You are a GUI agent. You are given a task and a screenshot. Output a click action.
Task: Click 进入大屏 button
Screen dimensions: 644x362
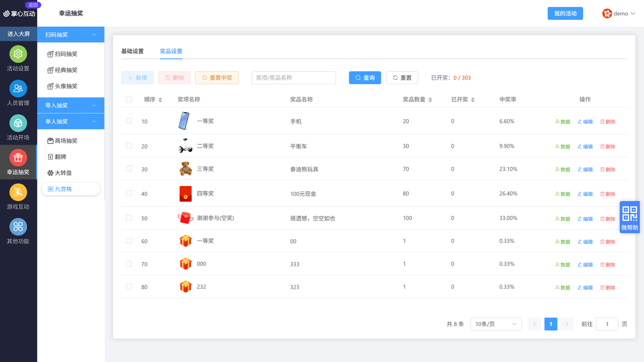tap(18, 34)
